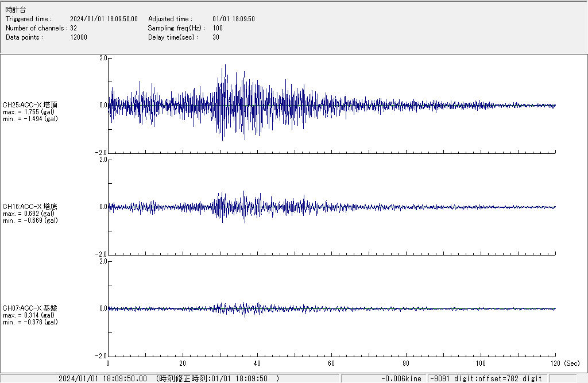This screenshot has height=383, width=588.
Task: Click the status bar timestamp 2024/01/01 18:09:50.00
Action: point(103,378)
